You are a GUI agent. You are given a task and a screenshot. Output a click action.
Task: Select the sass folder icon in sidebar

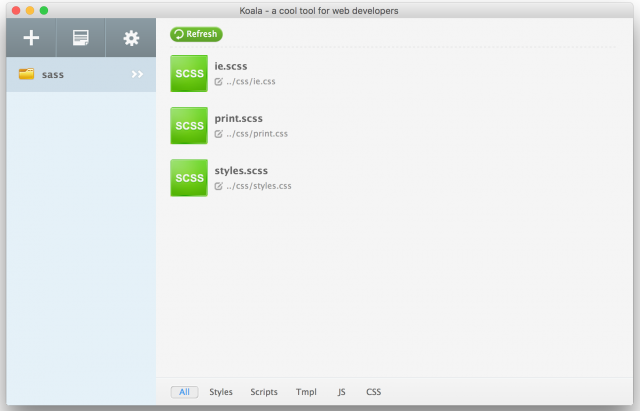(x=26, y=74)
